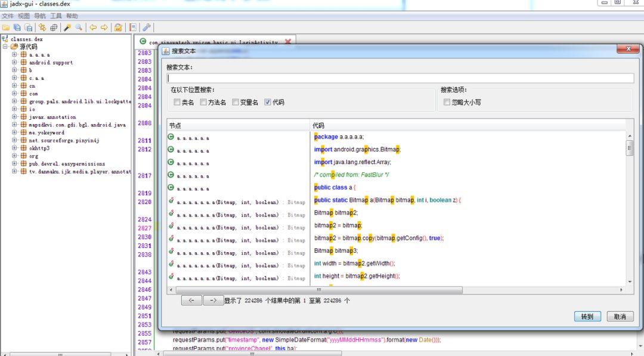Click the yellow back arrow toolbar icon
Screen dimensions: 644x356
[x=93, y=27]
